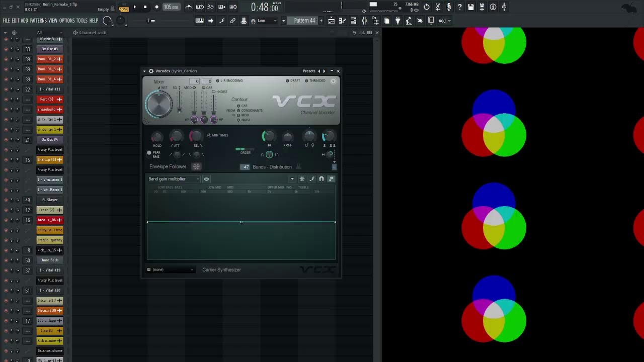Select the snarebuild channel
The image size is (644, 362).
(50, 109)
